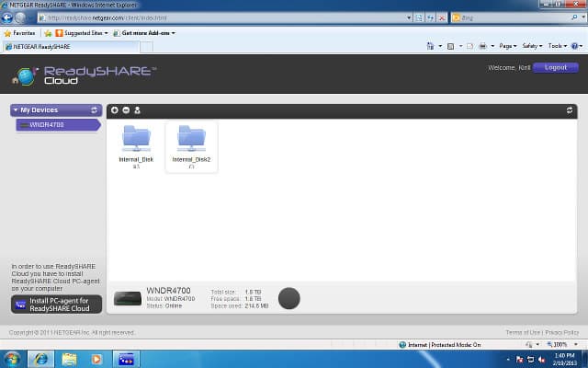Click the Add to Favorites Bar icon
The width and height of the screenshot is (588, 368).
point(48,33)
